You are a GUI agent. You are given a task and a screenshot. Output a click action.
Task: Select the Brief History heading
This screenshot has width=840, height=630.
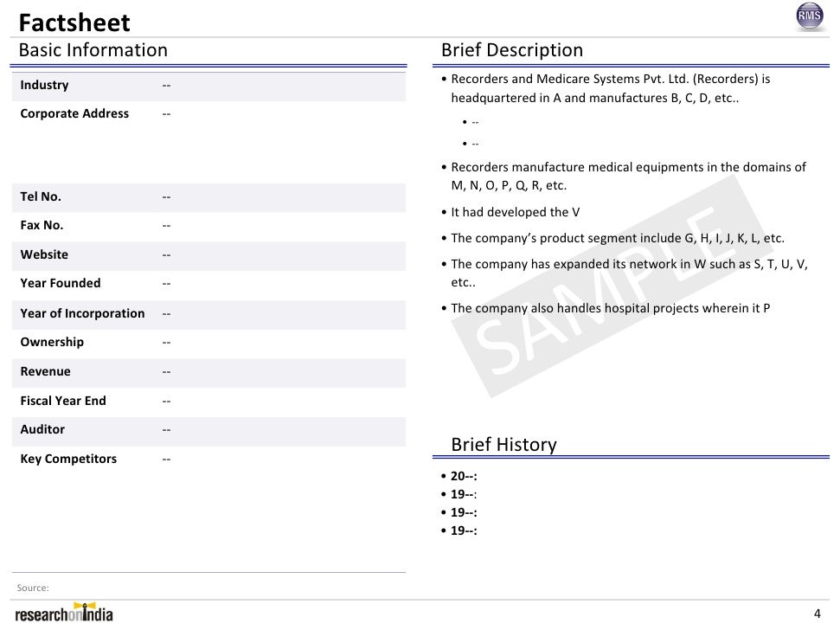click(x=503, y=444)
